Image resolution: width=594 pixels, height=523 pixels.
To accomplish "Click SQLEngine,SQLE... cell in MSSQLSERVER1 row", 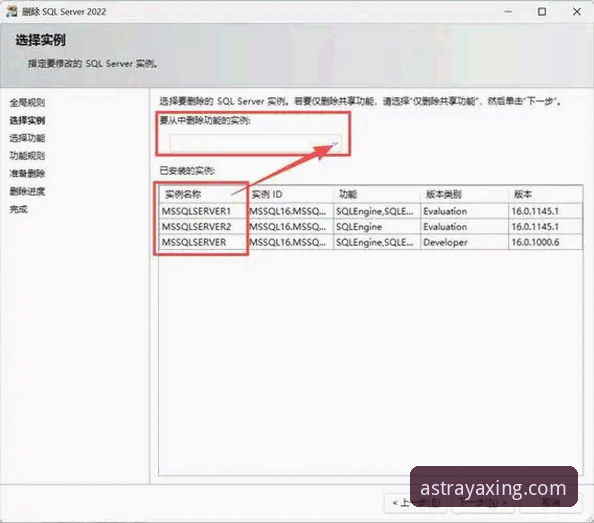I will 377,211.
